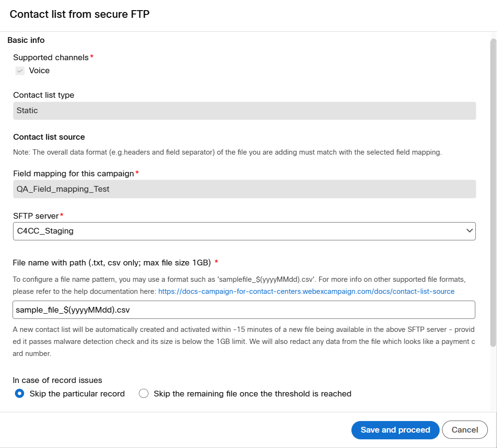
Task: Click Save and proceed
Action: [x=395, y=430]
